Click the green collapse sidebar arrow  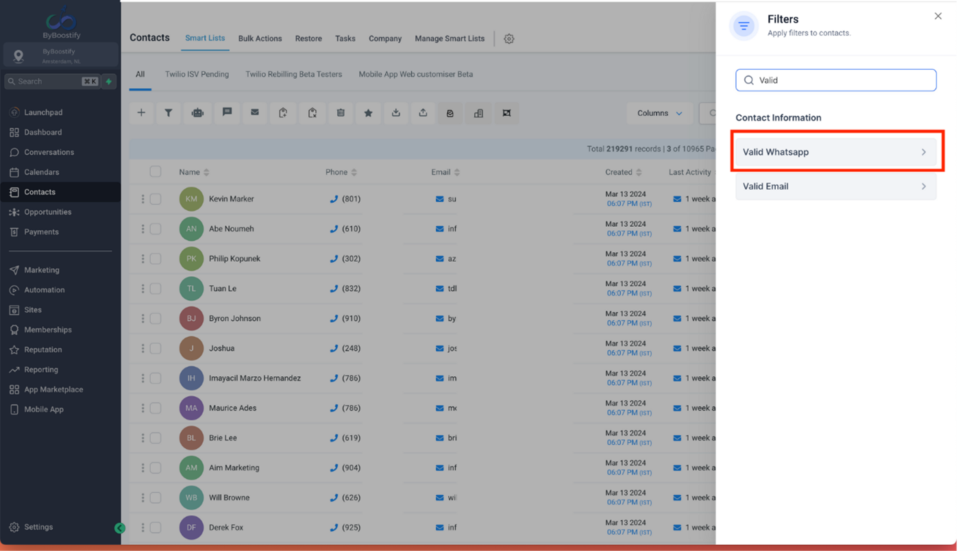pos(120,528)
